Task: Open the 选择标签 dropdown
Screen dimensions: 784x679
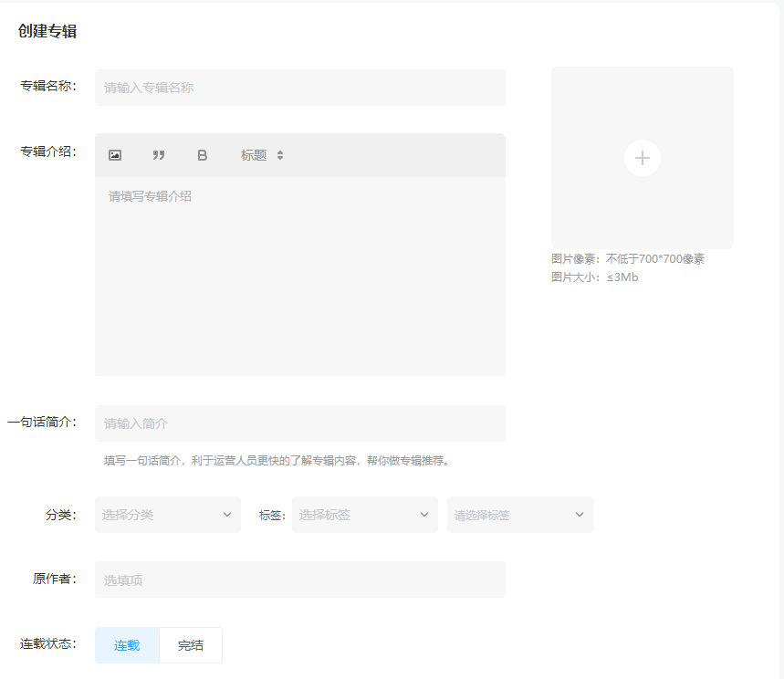Action: tap(364, 515)
